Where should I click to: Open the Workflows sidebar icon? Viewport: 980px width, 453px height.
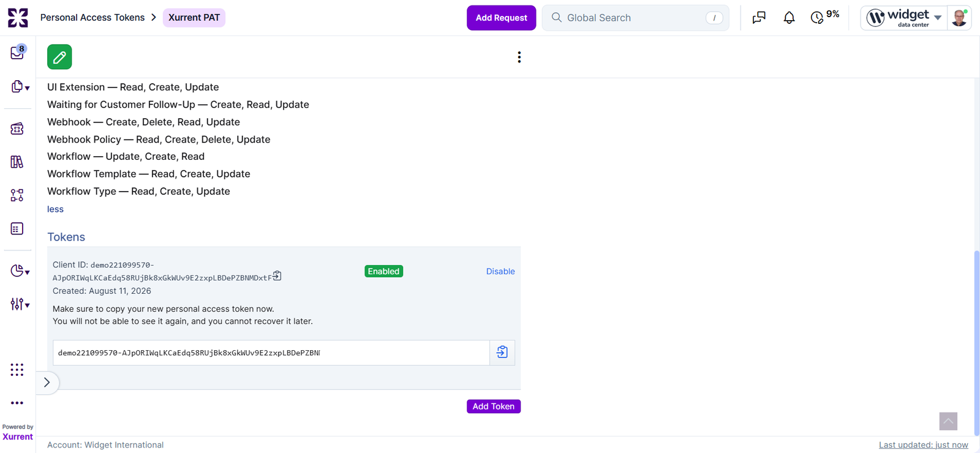(x=17, y=195)
